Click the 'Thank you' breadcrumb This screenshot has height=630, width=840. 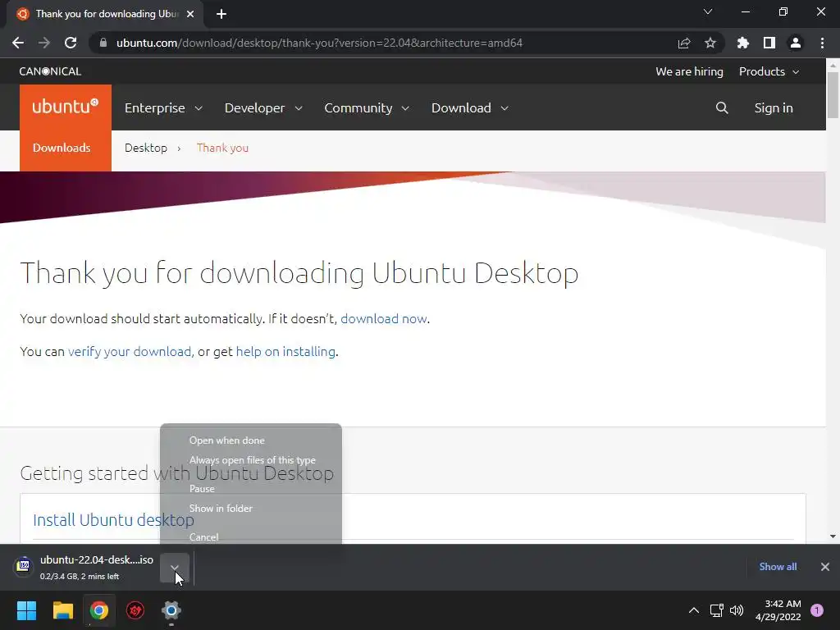tap(222, 148)
